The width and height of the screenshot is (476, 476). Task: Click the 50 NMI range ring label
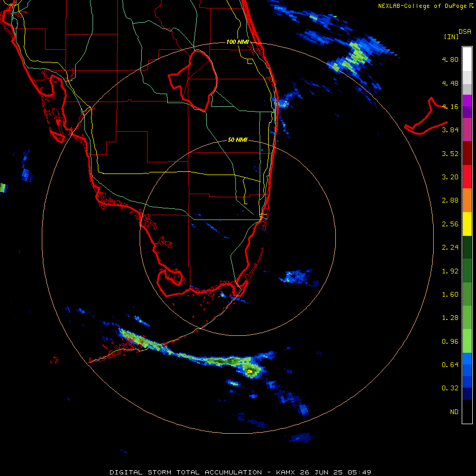point(237,140)
